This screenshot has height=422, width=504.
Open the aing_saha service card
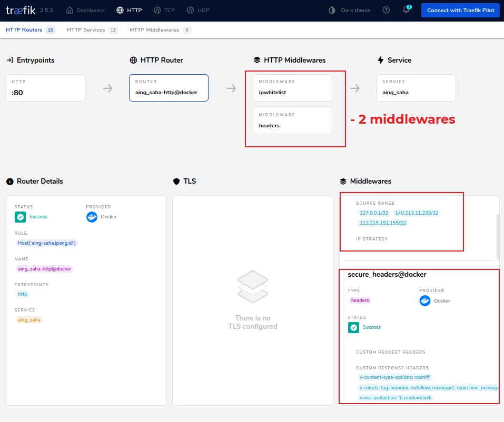(x=416, y=88)
